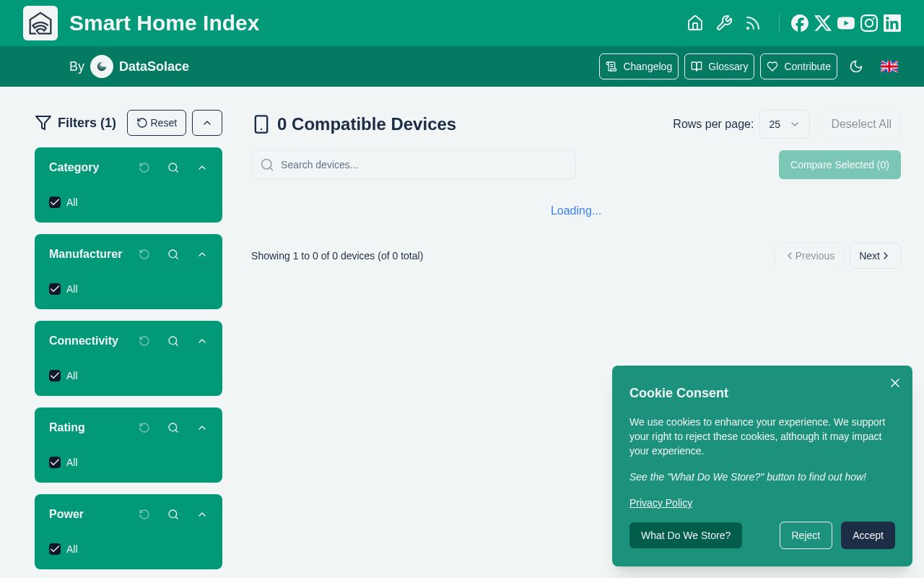Collapse the Power filter panel
This screenshot has width=924, height=578.
click(202, 514)
